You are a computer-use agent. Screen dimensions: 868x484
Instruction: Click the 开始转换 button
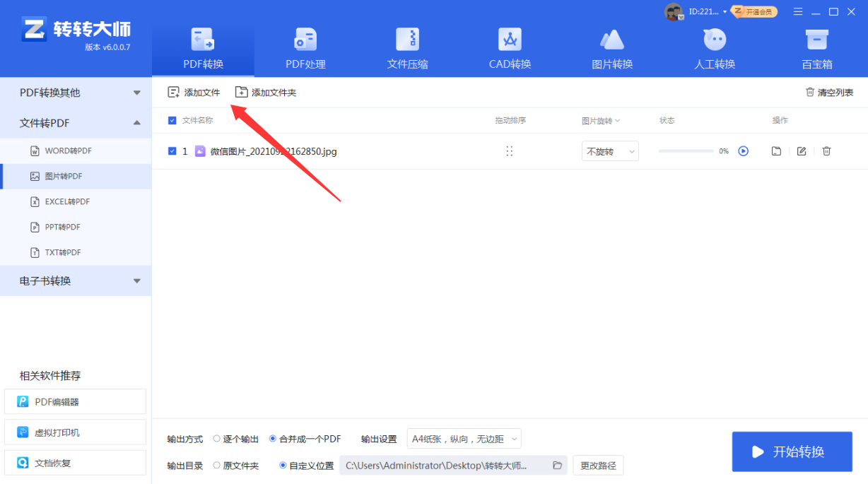pyautogui.click(x=792, y=451)
